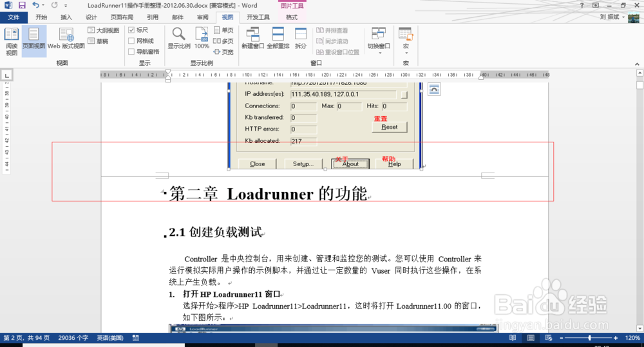Click the text 打开 HP Loadrunner11 窗口

[231, 294]
